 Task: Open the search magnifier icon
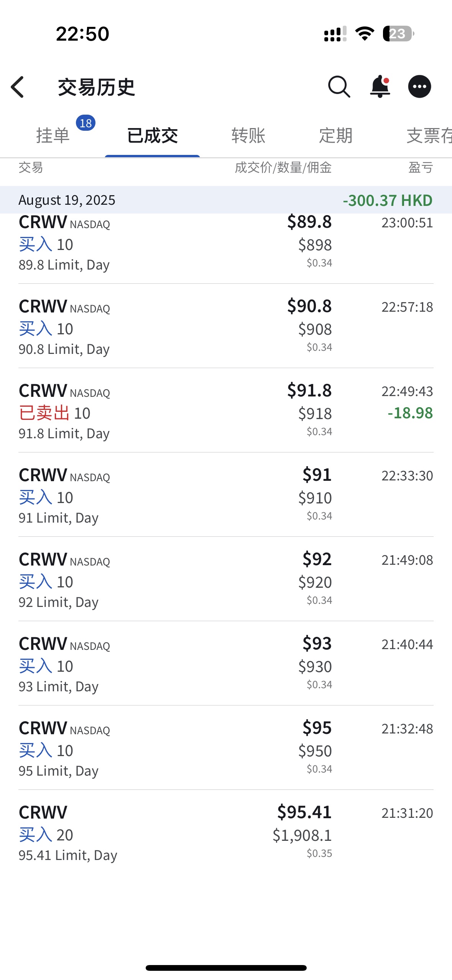[339, 87]
